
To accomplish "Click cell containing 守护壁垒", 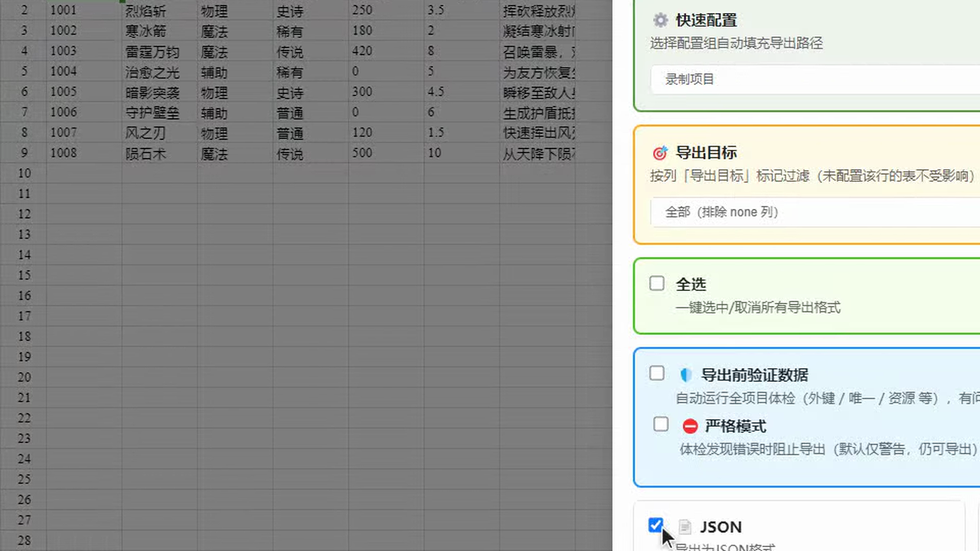I will [x=160, y=112].
